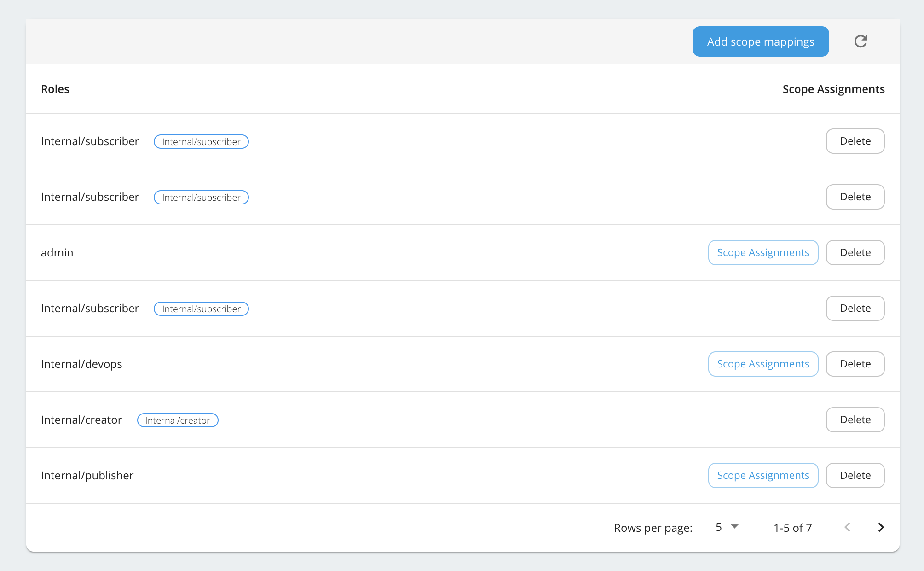Click the Internal/subscriber chip in the top row
The height and width of the screenshot is (571, 924).
[201, 141]
